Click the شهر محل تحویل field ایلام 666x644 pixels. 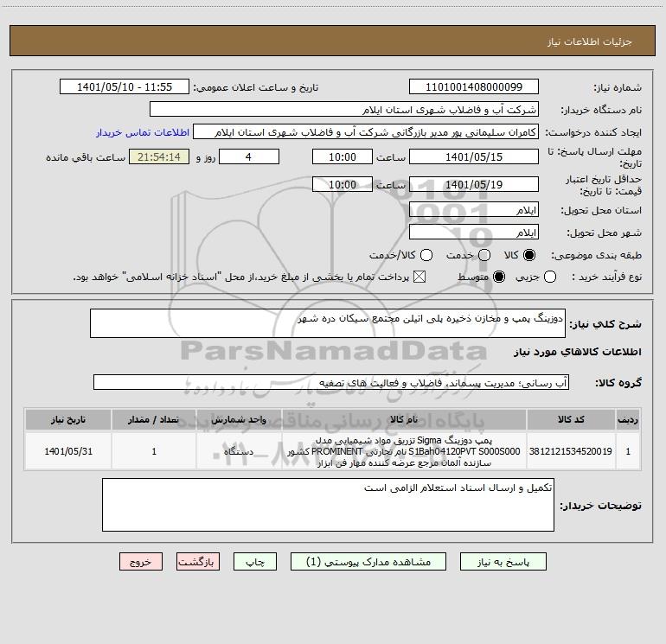click(x=474, y=233)
